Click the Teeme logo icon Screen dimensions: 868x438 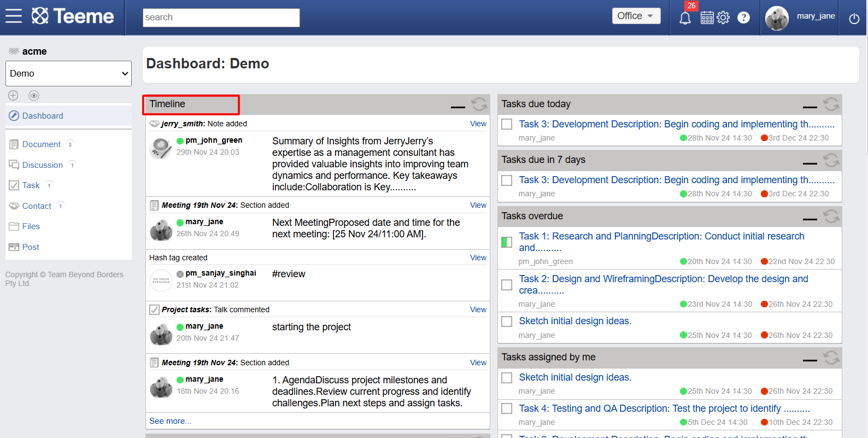(40, 16)
